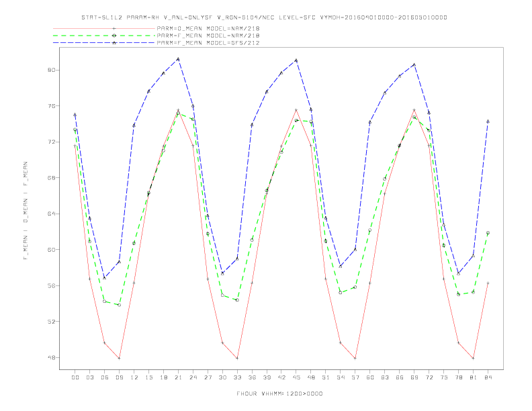Image resolution: width=532 pixels, height=411 pixels.
Task: Click x-axis tick label 57
Action: click(x=355, y=377)
